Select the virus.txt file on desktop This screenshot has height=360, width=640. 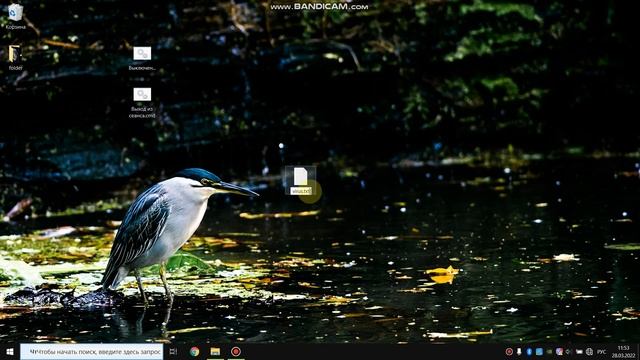300,180
